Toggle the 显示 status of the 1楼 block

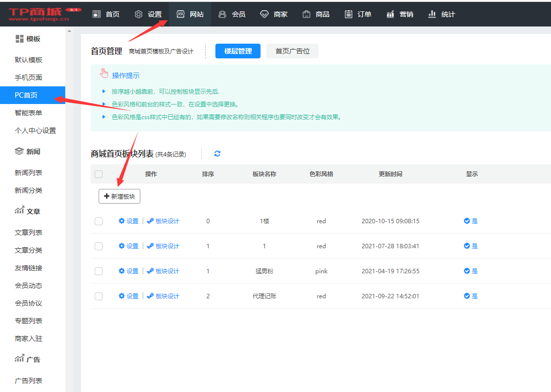tap(470, 221)
